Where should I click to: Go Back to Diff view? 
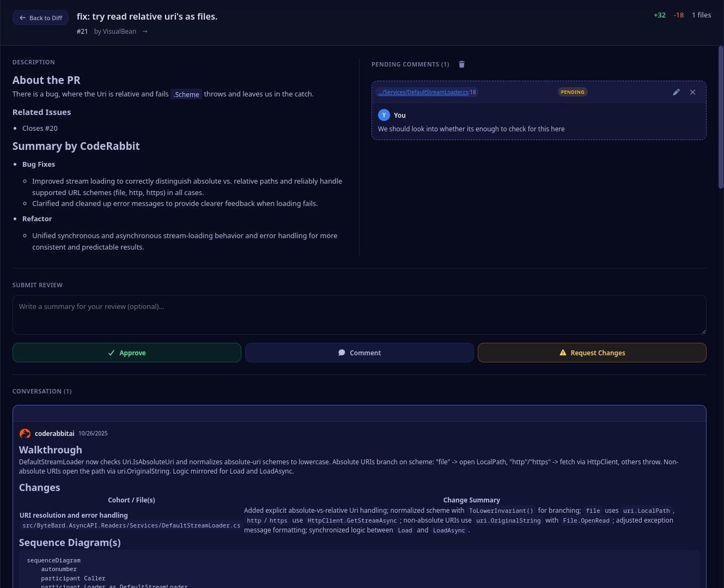pyautogui.click(x=40, y=17)
